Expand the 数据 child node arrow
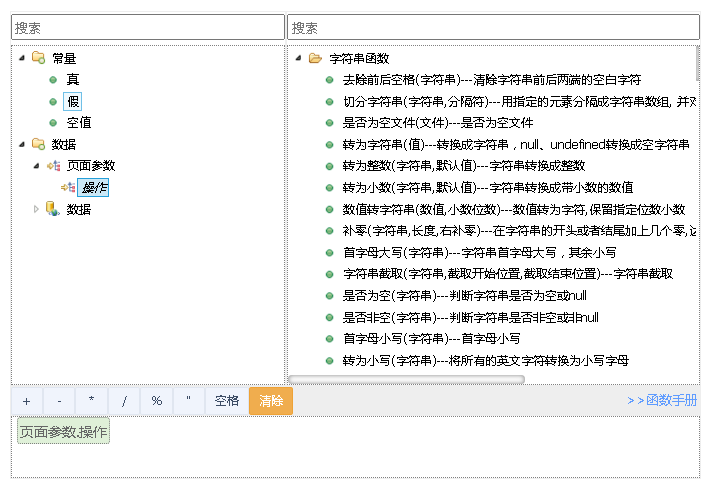 coord(37,209)
